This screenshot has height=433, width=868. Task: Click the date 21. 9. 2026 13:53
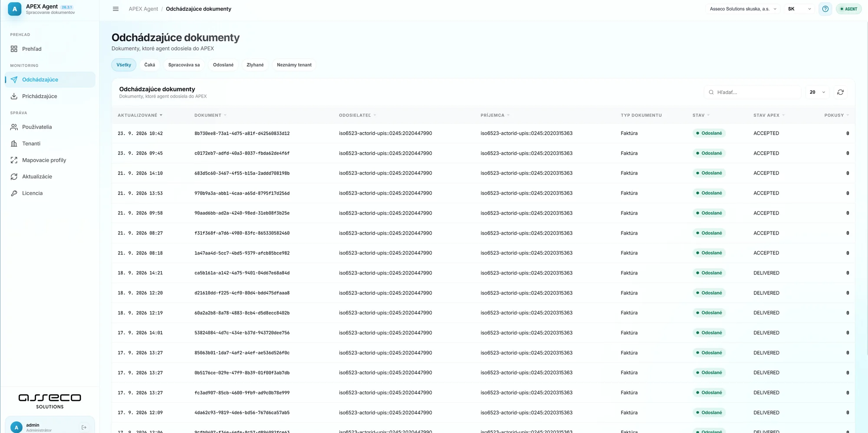tap(140, 193)
